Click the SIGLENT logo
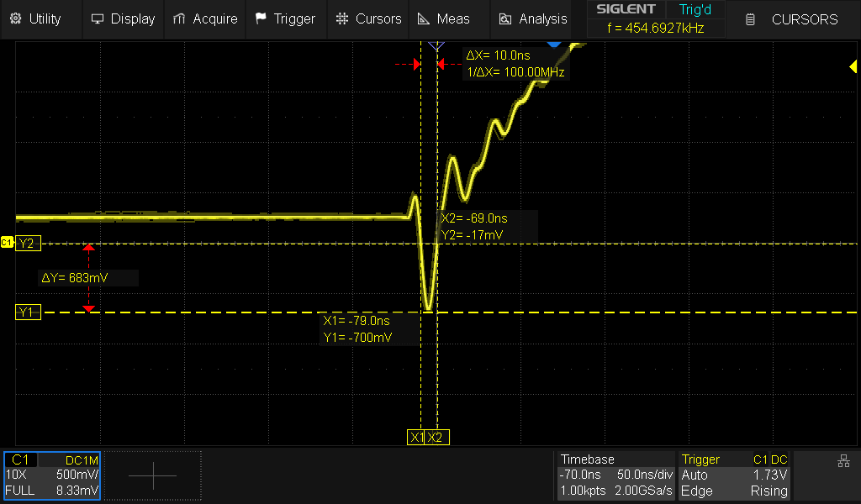 626,9
